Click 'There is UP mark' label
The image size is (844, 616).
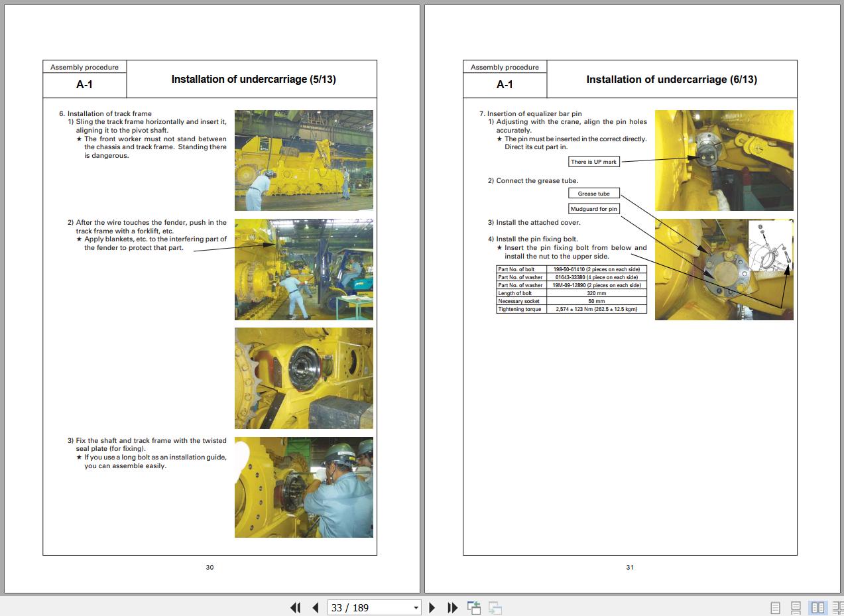click(594, 162)
